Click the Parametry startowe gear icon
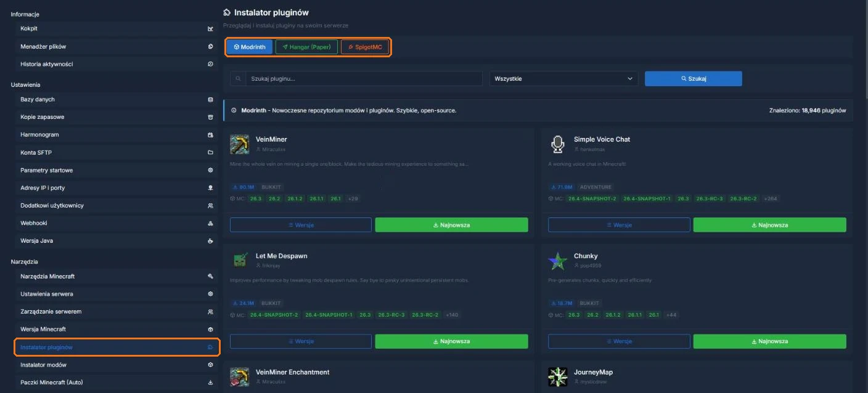 [210, 170]
